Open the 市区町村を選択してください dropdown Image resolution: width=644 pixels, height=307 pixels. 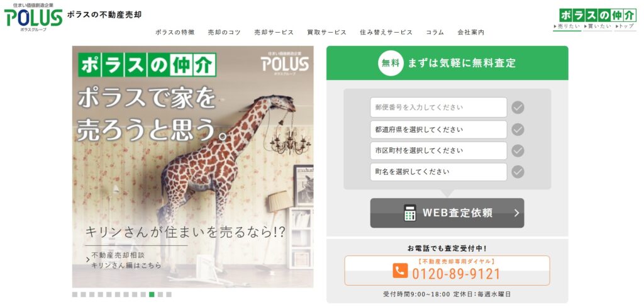point(438,151)
